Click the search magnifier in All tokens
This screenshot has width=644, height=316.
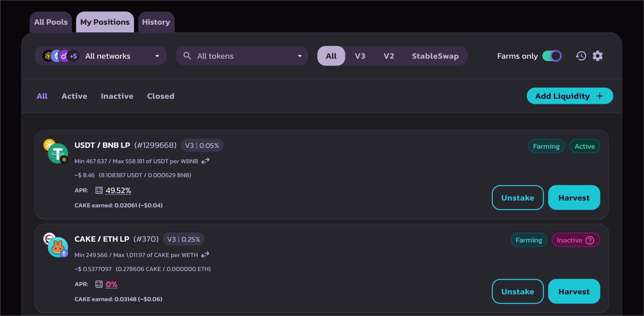(x=187, y=56)
